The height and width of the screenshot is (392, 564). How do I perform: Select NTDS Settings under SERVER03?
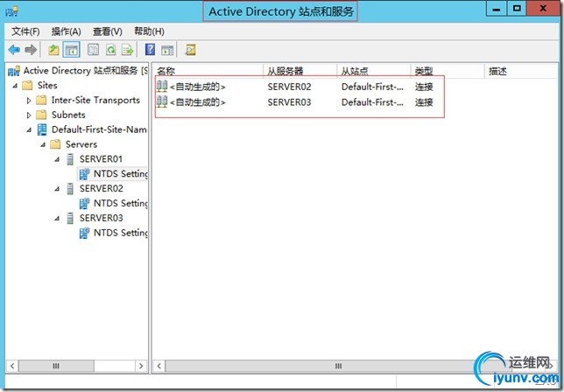pyautogui.click(x=120, y=233)
